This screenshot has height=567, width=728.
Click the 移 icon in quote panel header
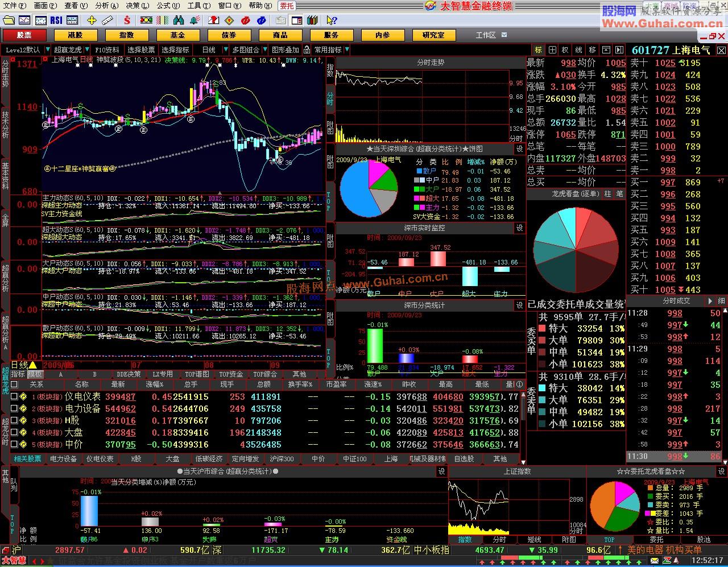click(x=592, y=50)
